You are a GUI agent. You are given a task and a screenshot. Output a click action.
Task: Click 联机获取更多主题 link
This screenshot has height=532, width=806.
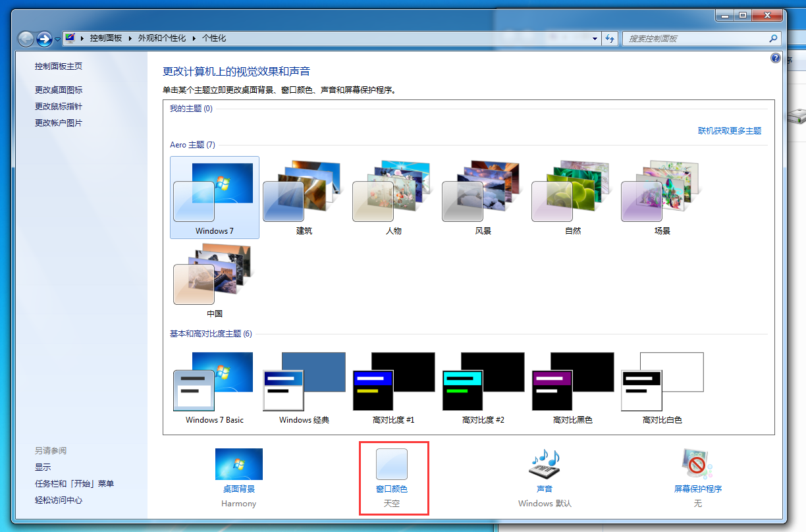coord(730,131)
